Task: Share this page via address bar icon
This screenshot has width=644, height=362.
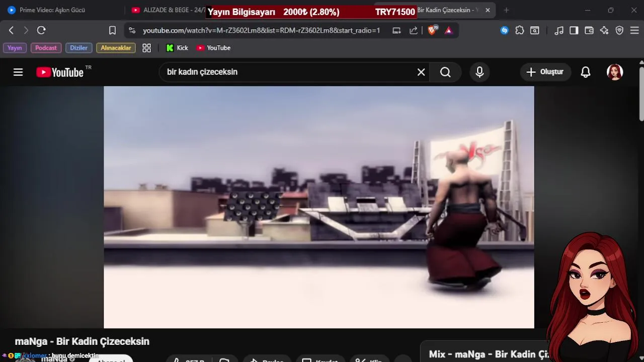Action: click(x=414, y=31)
